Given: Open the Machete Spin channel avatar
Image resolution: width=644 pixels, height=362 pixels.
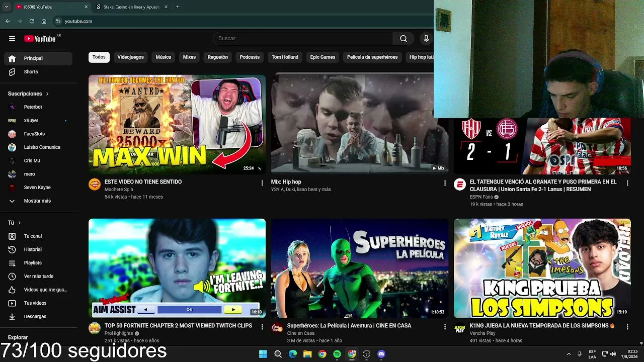Looking at the screenshot, I should (95, 185).
